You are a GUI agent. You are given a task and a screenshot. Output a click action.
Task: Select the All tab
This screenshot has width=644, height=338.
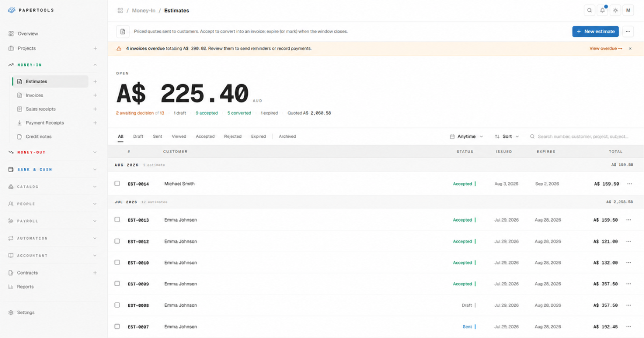(121, 136)
